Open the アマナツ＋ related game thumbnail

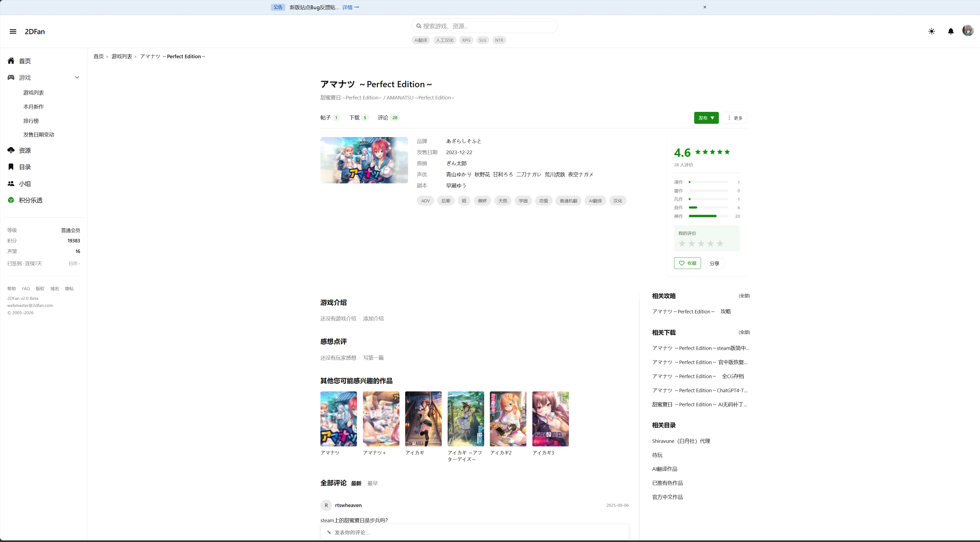pyautogui.click(x=381, y=419)
